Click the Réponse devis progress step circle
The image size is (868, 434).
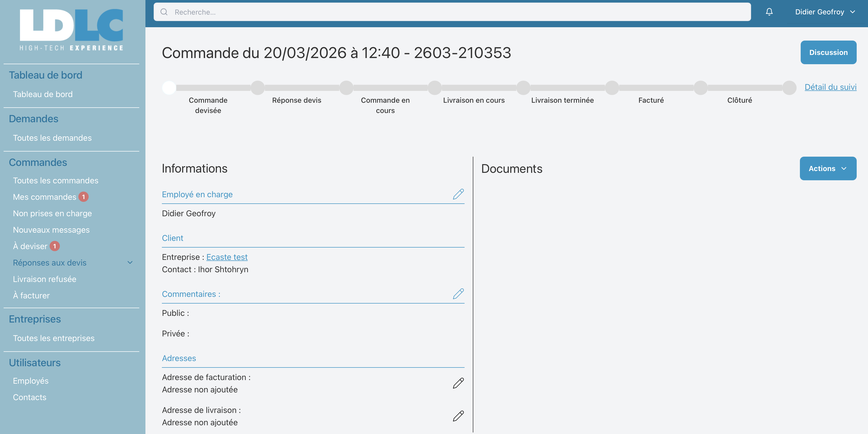[x=257, y=88]
